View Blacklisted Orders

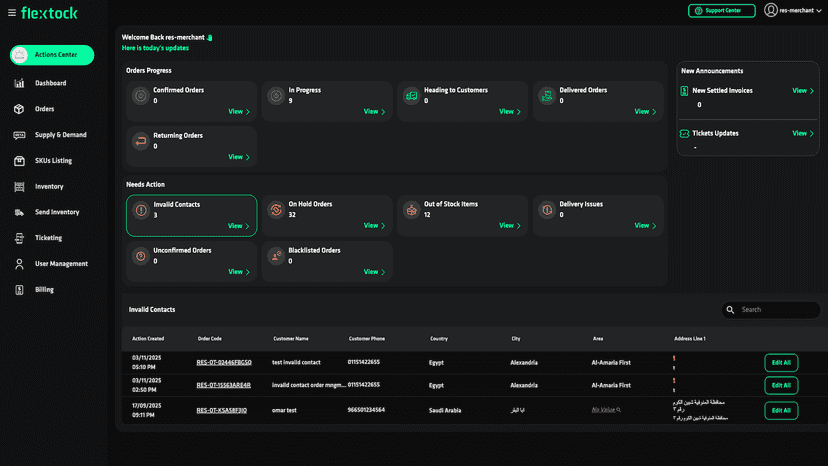374,272
